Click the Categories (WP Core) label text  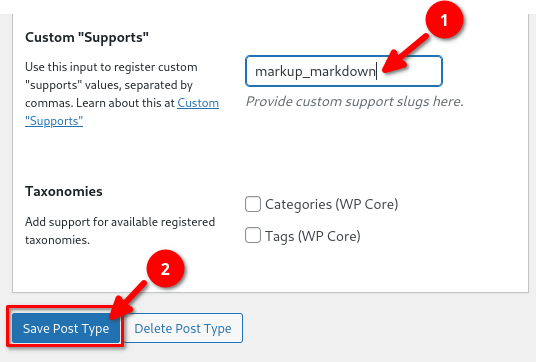(332, 204)
